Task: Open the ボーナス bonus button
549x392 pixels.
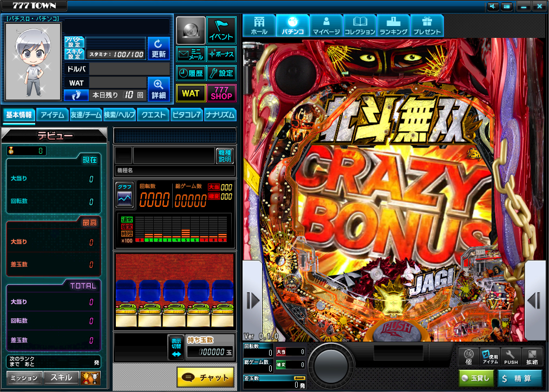Action: pyautogui.click(x=221, y=54)
